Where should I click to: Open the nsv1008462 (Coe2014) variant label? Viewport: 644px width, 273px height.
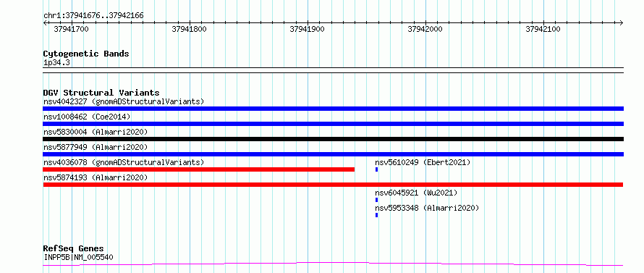tap(87, 117)
